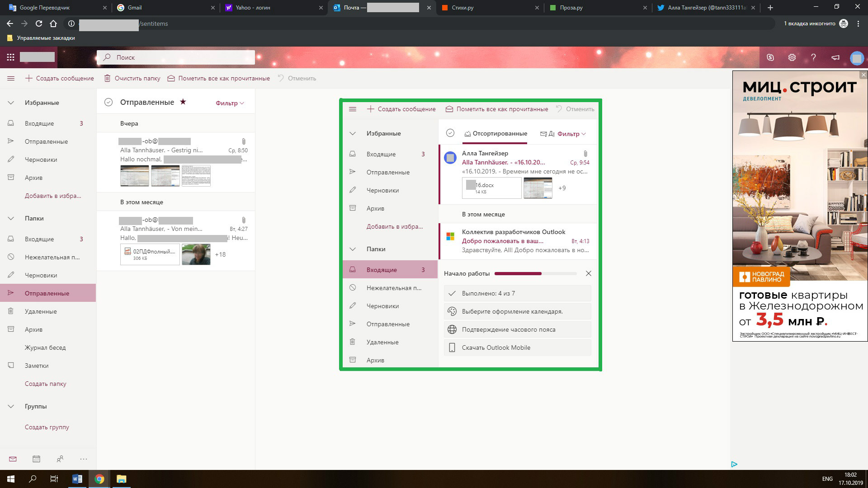
Task: Click the attachment paperclip on the Ср, 8:50 message
Action: 244,141
